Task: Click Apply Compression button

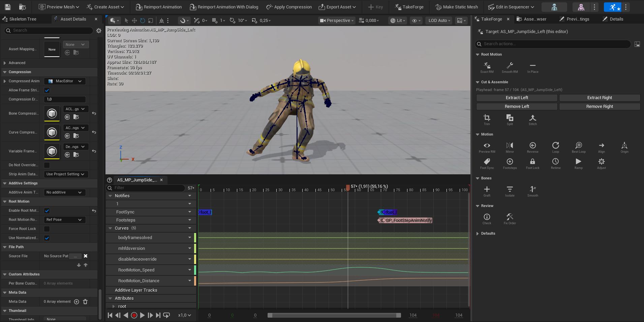Action: tap(289, 7)
